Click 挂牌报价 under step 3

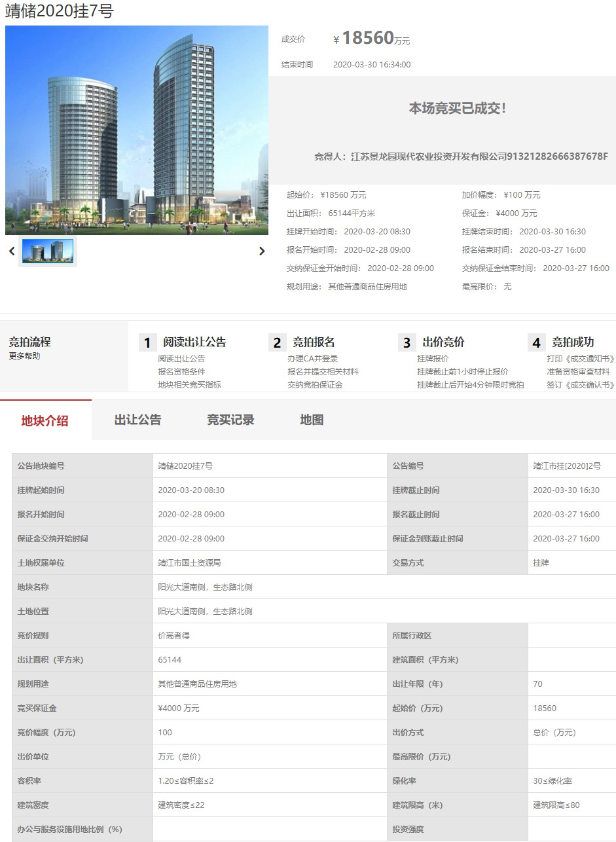[433, 359]
